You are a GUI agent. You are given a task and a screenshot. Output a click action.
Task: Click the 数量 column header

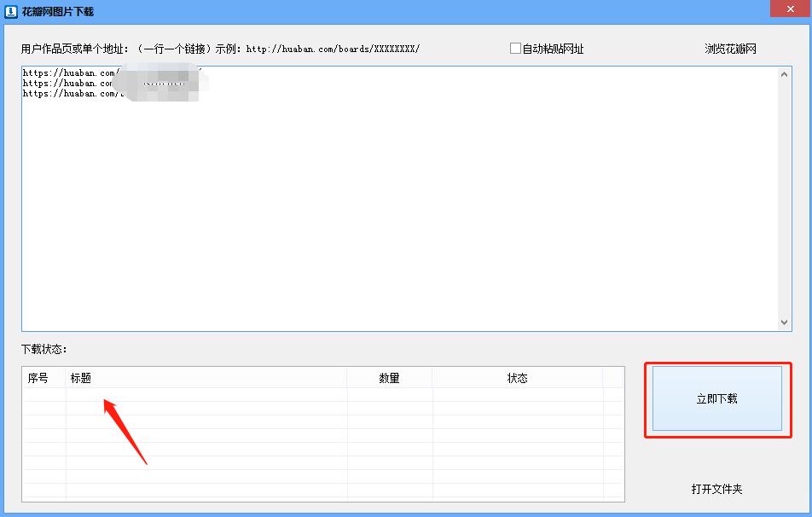[390, 377]
